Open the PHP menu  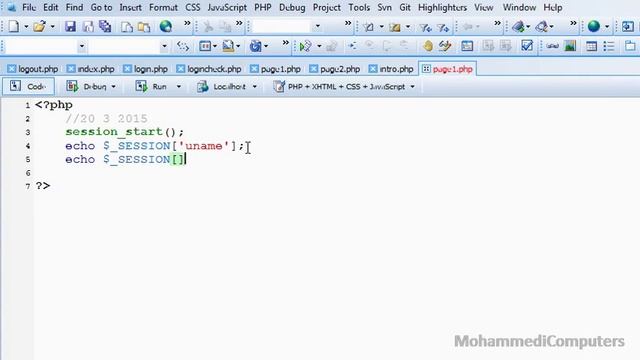pos(262,7)
